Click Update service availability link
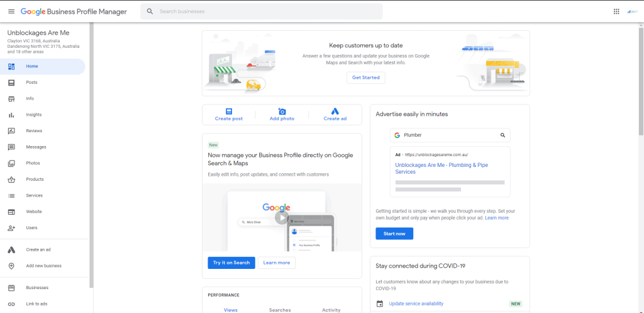Image resolution: width=644 pixels, height=313 pixels. tap(416, 304)
